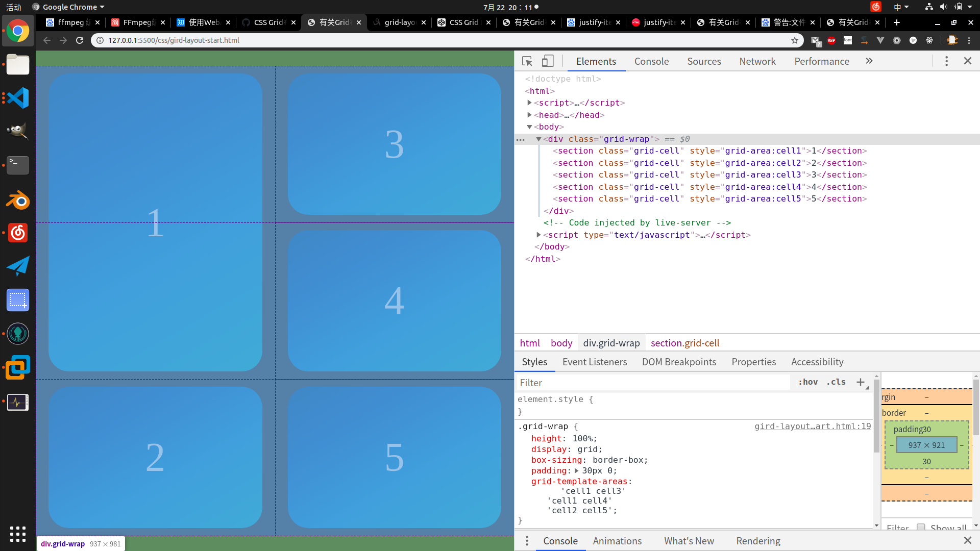The height and width of the screenshot is (551, 980).
Task: Open the Accessibility sidebar tab
Action: click(817, 362)
